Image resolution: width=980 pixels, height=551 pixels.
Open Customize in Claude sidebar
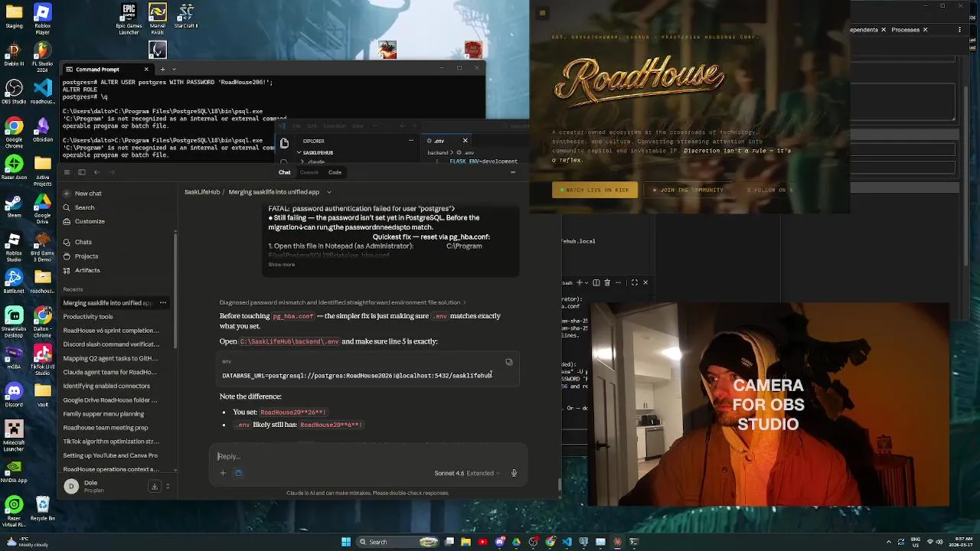(x=84, y=221)
